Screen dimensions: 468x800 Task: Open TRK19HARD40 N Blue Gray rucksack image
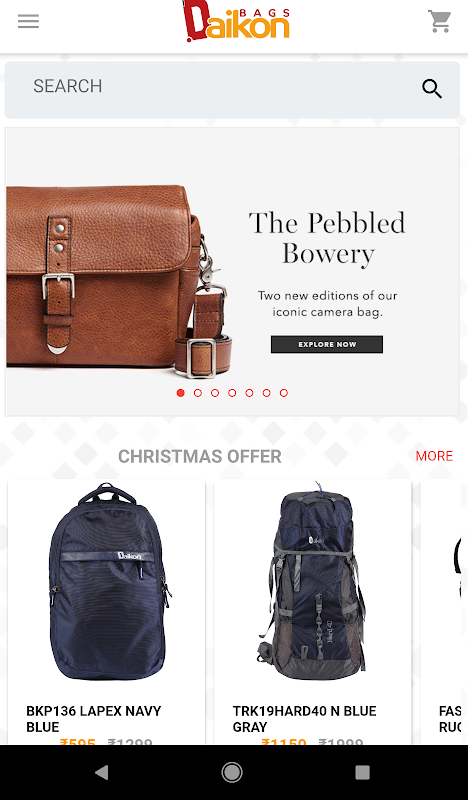312,582
